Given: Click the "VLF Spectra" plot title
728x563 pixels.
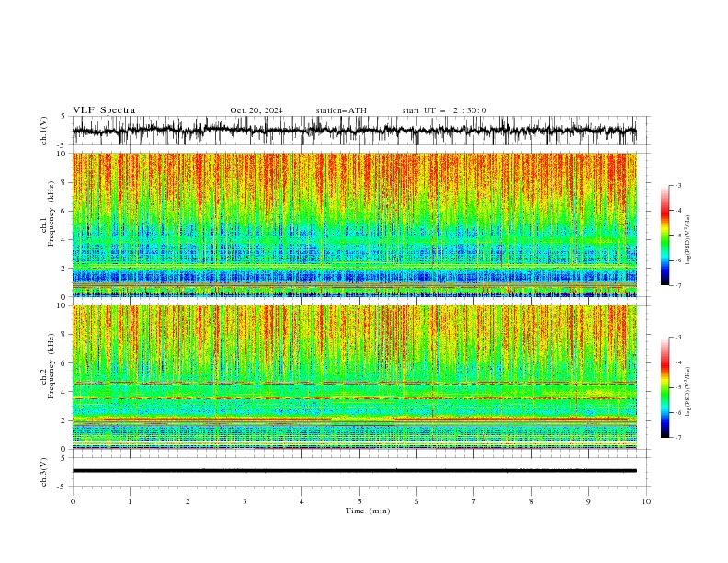Looking at the screenshot, I should (x=104, y=110).
